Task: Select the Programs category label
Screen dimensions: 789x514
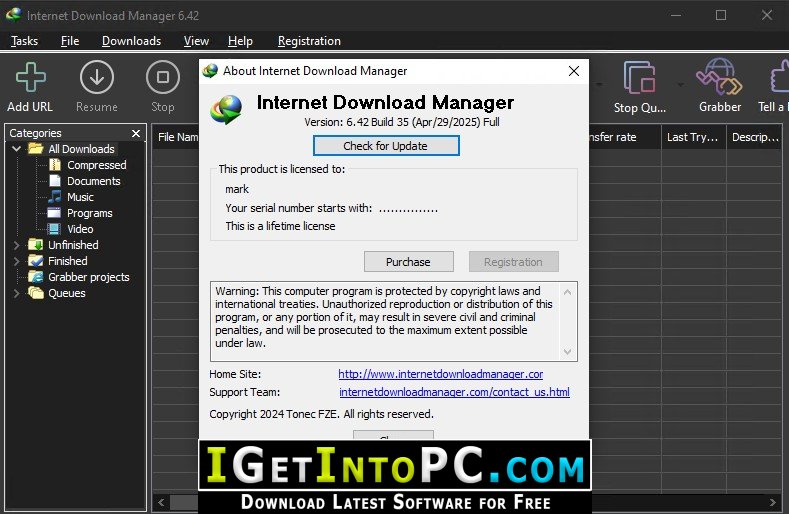Action: 90,213
